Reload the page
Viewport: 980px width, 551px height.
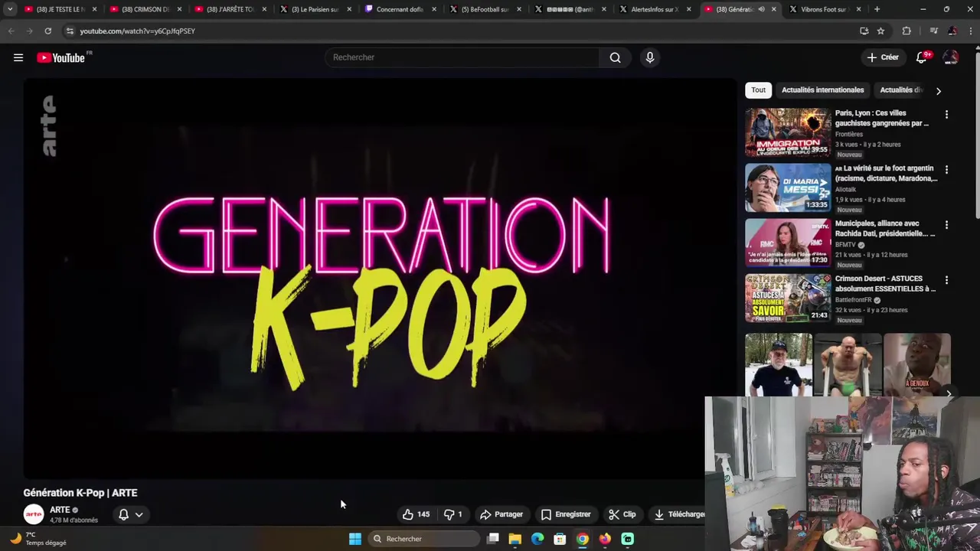pos(47,31)
